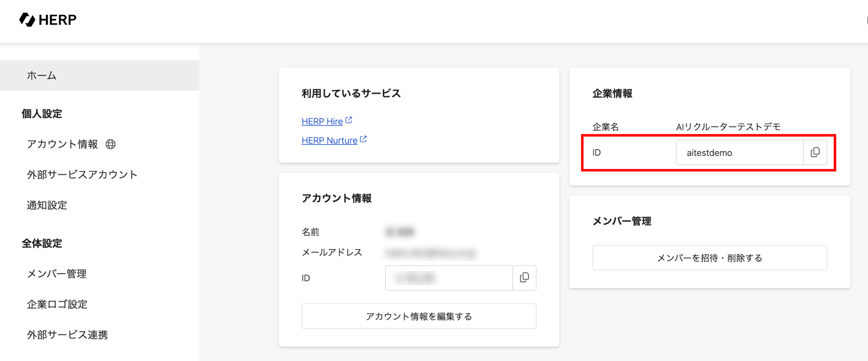Viewport: 868px width, 361px height.
Task: Select ホーム in the sidebar
Action: coord(42,76)
